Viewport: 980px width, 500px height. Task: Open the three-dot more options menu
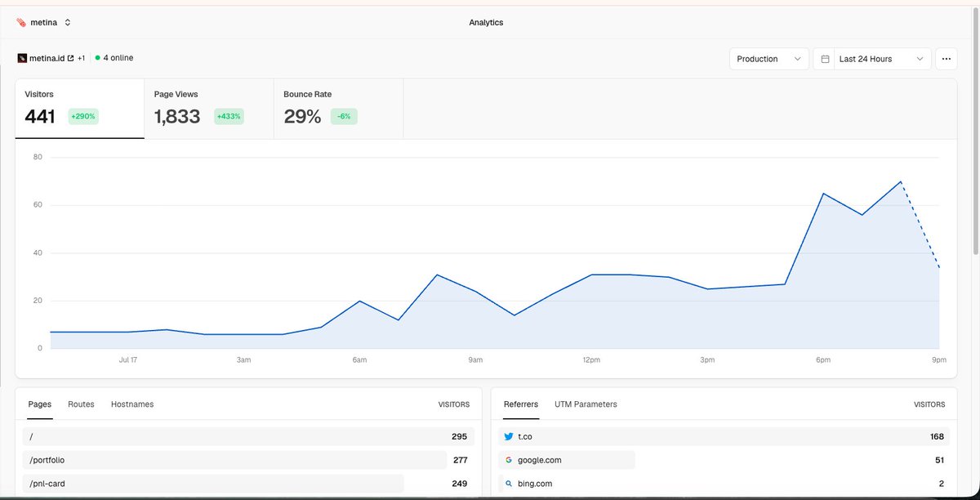pyautogui.click(x=947, y=59)
